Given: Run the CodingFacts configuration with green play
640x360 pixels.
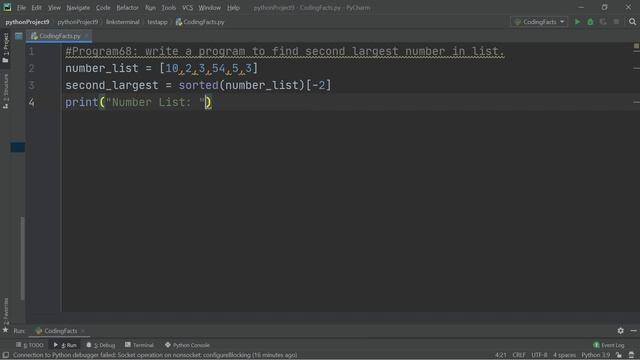Looking at the screenshot, I should click(x=577, y=22).
